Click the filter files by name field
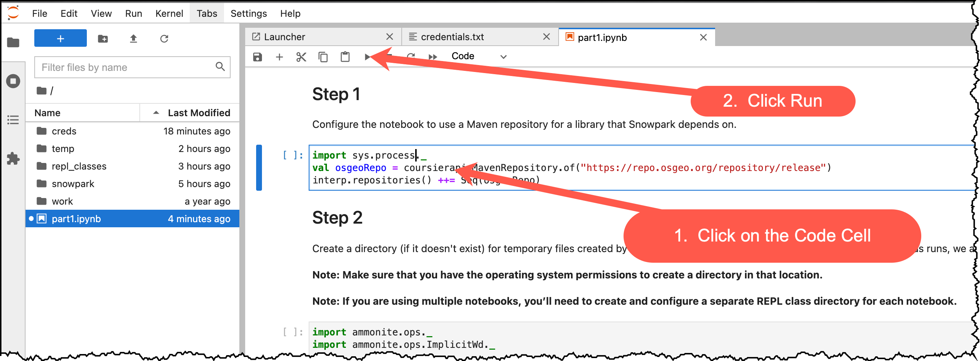The width and height of the screenshot is (980, 361). pos(126,67)
